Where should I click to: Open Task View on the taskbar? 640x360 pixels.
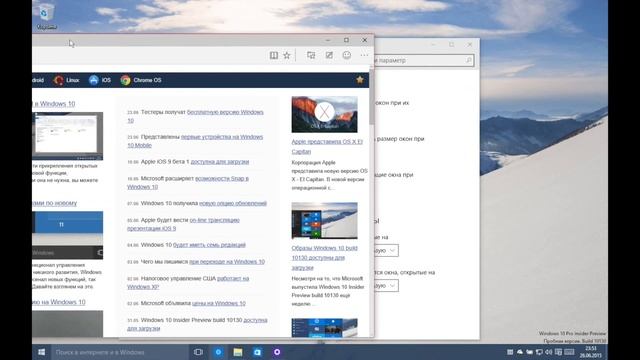(198, 352)
